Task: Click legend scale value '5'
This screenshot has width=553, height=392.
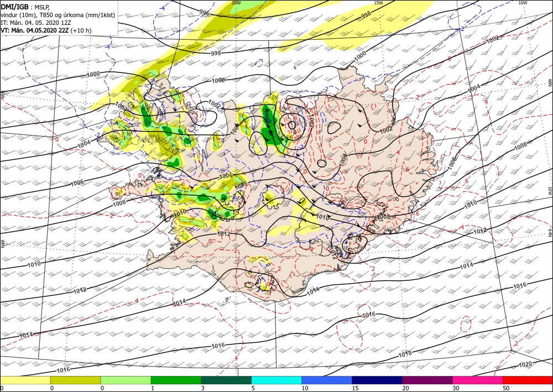Action: 253,389
